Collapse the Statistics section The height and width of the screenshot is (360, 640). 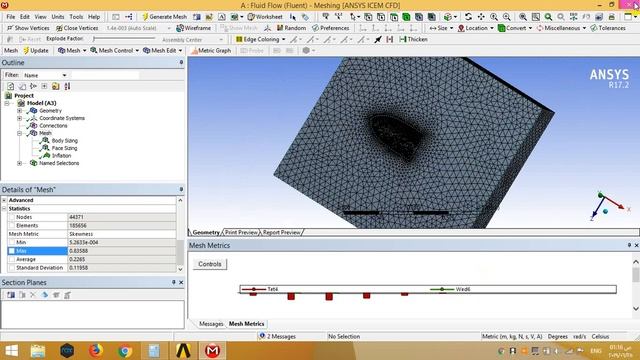(x=4, y=209)
